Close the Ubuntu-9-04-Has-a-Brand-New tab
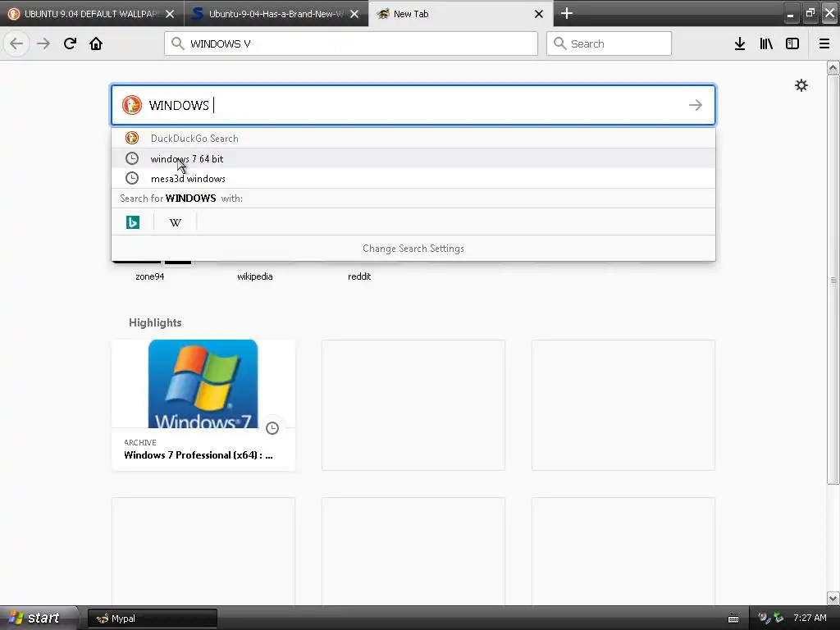This screenshot has height=630, width=840. [354, 14]
